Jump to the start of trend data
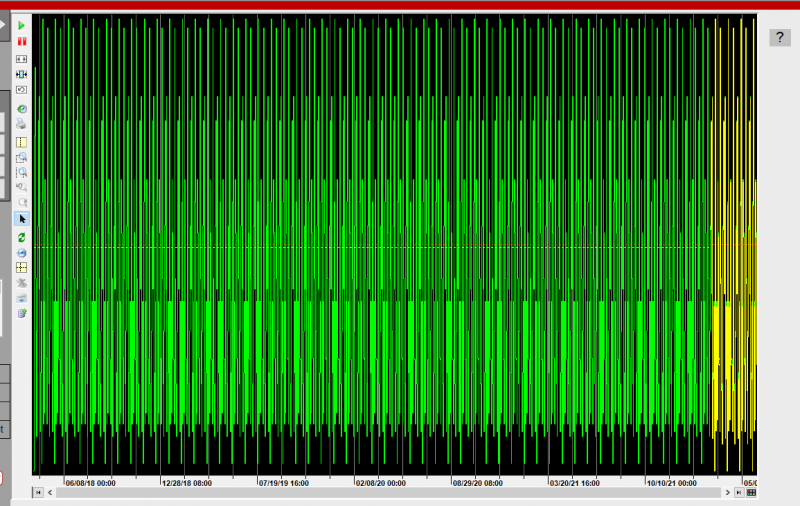800x506 pixels. click(x=38, y=492)
